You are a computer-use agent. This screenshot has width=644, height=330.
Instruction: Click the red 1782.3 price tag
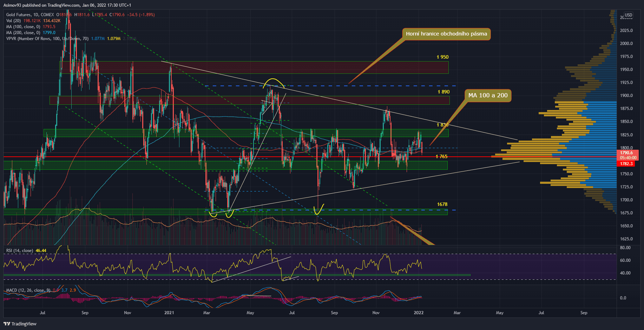[626, 164]
